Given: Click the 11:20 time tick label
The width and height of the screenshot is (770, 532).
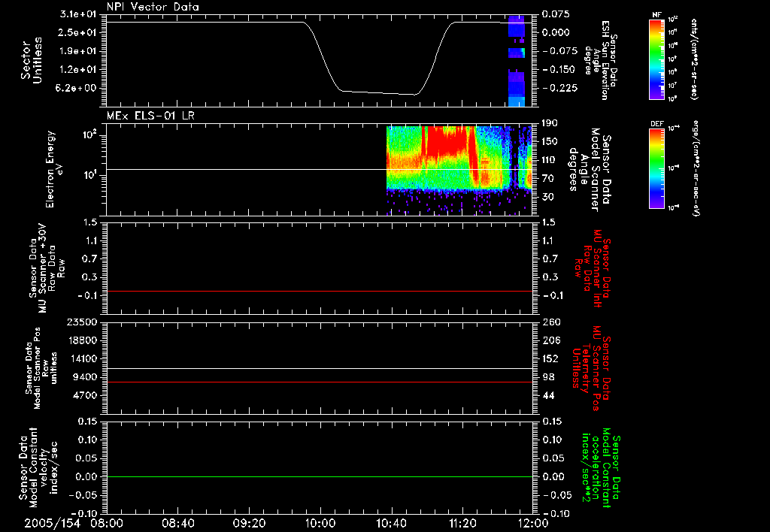Looking at the screenshot, I should click(462, 523).
